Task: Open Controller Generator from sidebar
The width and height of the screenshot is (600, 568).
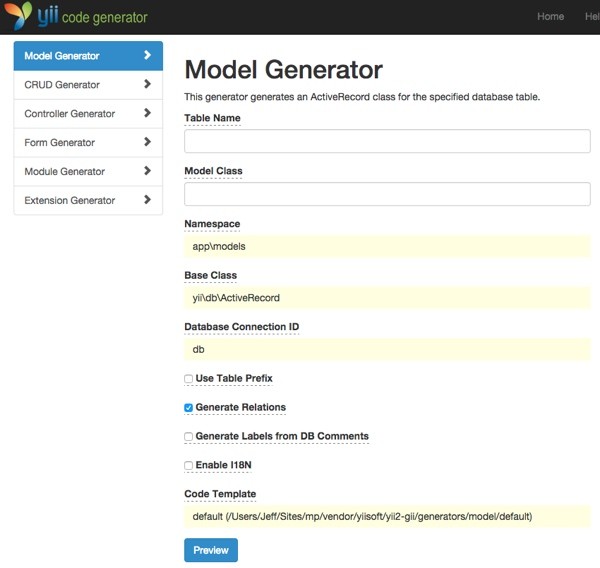Action: [x=88, y=114]
